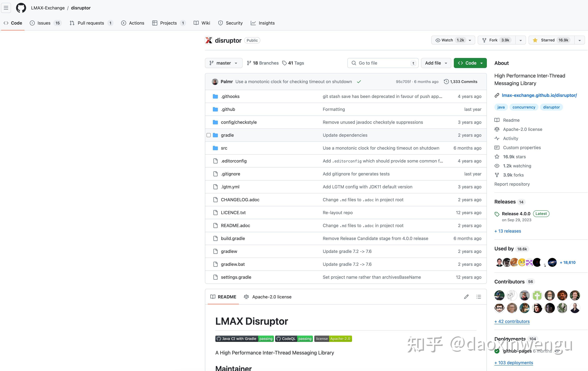Click the + 18,610 used by link
Viewport: 588px width, 371px height.
[568, 263]
